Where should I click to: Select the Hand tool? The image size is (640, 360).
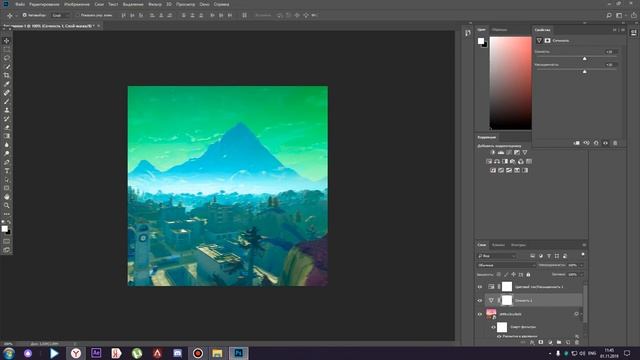[x=7, y=197]
